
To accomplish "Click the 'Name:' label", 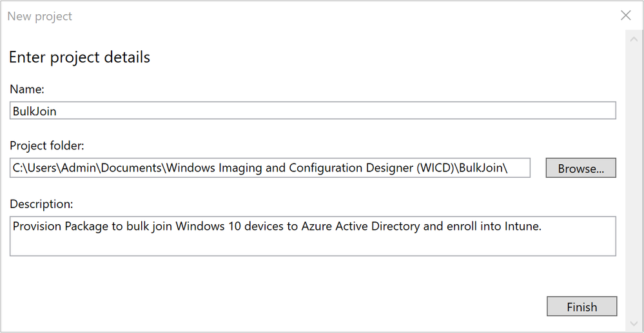I will pos(27,90).
